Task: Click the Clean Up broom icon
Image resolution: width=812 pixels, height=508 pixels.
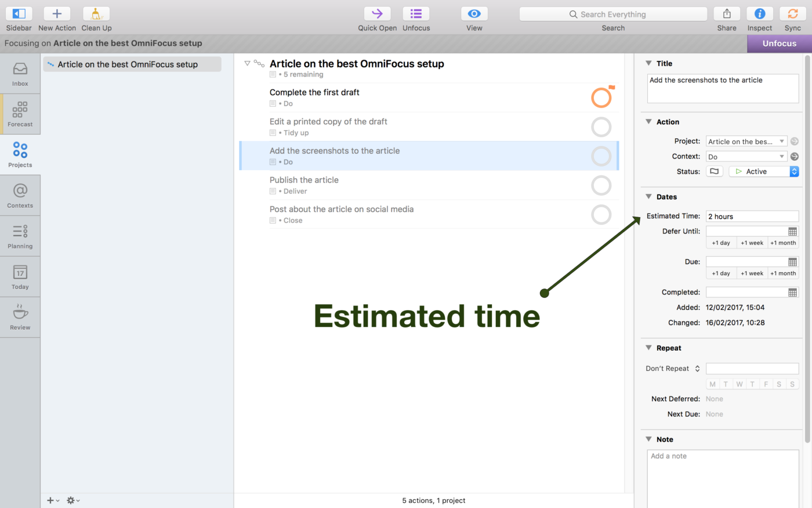Action: 96,14
